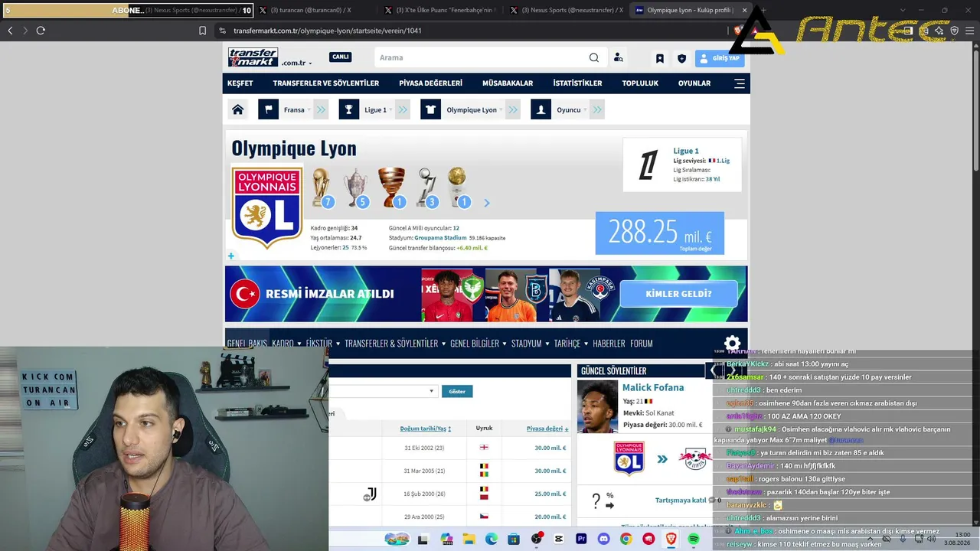The image size is (980, 551).
Task: Open Topluluk in the main navigation
Action: click(x=640, y=83)
